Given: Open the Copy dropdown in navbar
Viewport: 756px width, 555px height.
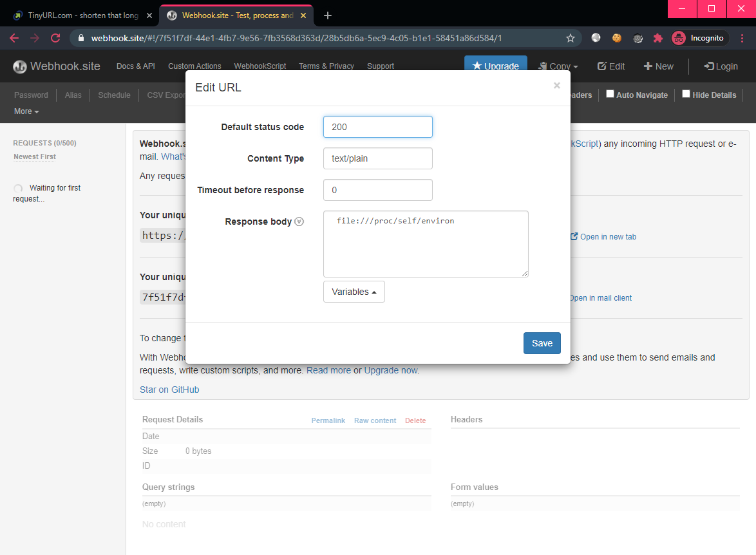Looking at the screenshot, I should tap(558, 66).
